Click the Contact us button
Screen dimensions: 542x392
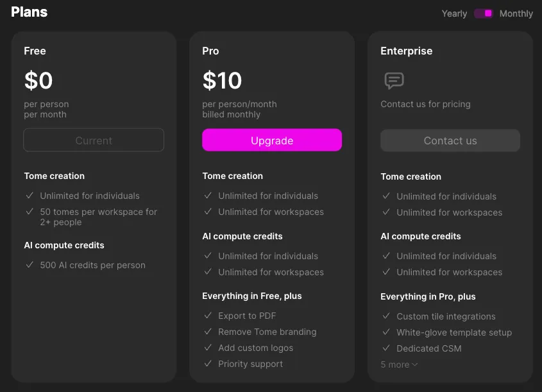pos(450,141)
